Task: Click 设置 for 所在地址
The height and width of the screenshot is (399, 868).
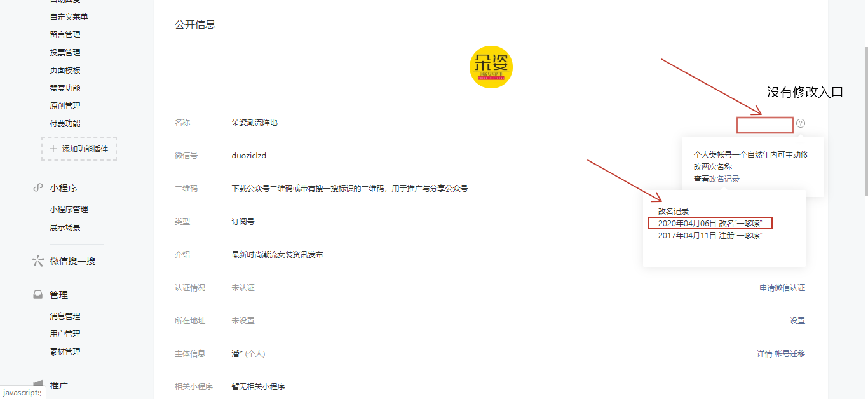Action: [x=797, y=321]
